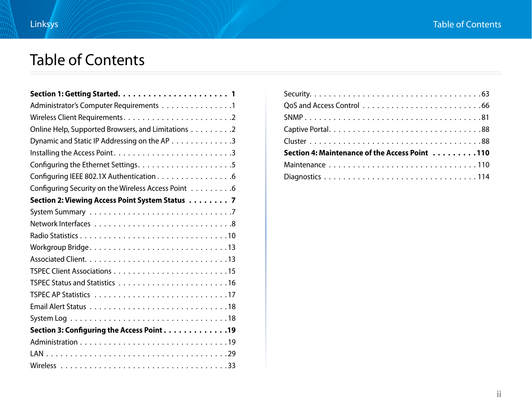The height and width of the screenshot is (411, 532).
Task: Open System Log entry
Action: point(133,318)
